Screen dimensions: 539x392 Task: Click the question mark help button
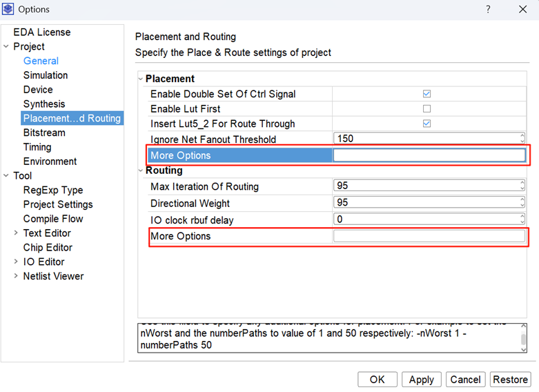click(x=488, y=10)
